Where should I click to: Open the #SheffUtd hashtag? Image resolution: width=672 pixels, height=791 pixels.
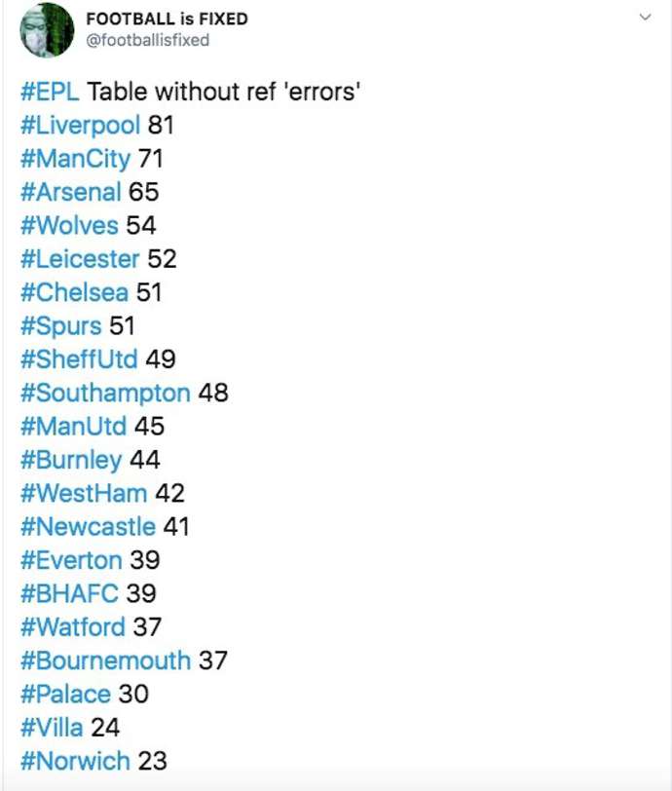tap(79, 359)
